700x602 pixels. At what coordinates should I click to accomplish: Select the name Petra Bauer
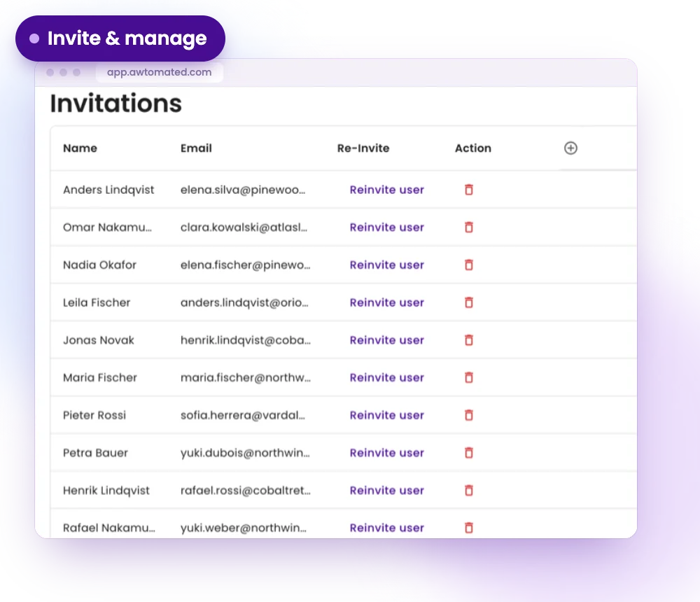pyautogui.click(x=95, y=452)
